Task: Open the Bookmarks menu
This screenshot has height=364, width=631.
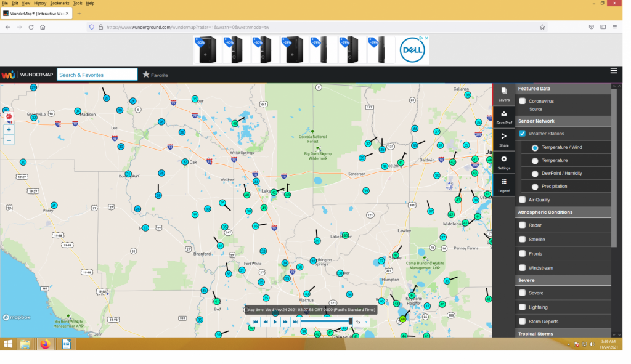Action: tap(60, 3)
